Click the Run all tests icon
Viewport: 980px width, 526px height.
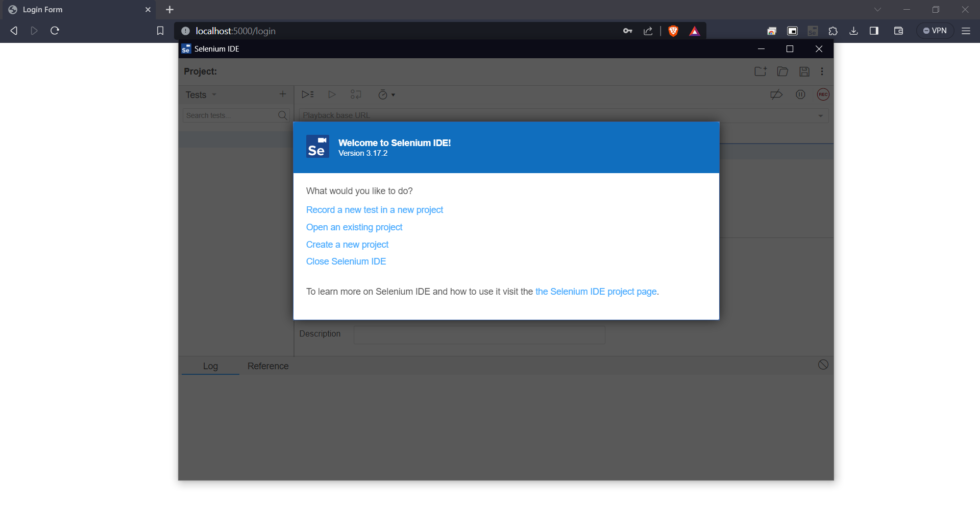pos(307,94)
